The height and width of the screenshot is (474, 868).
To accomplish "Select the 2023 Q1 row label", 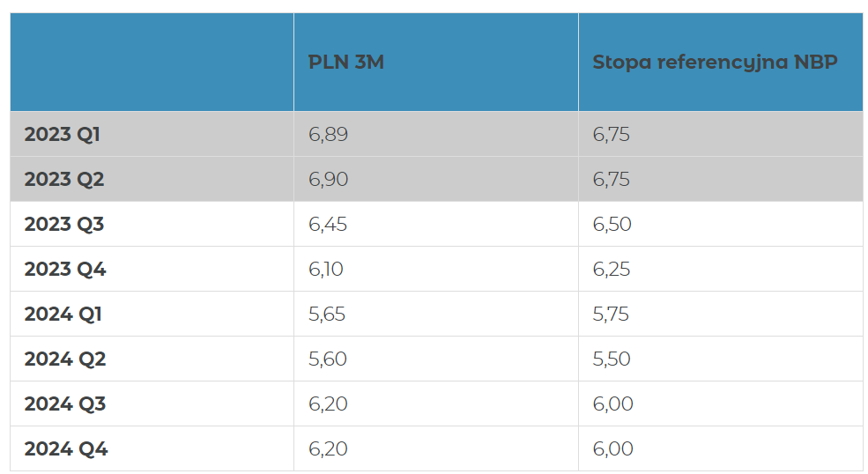I will point(62,135).
